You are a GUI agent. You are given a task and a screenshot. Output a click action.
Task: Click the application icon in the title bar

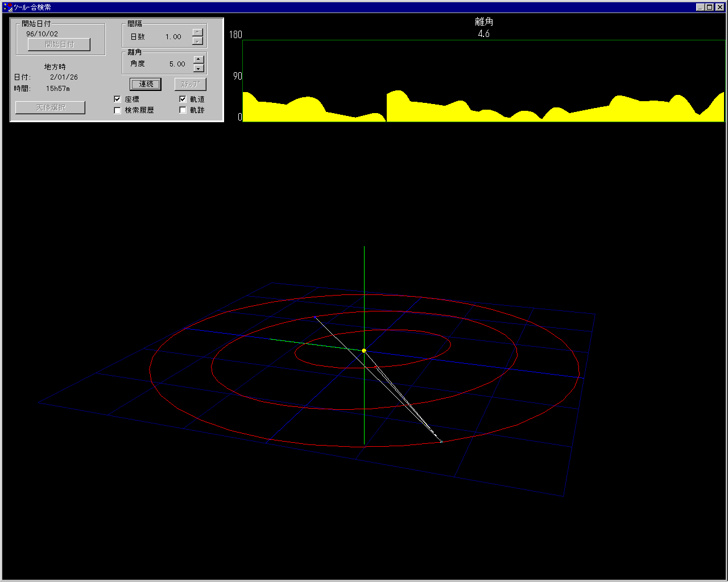[8, 7]
